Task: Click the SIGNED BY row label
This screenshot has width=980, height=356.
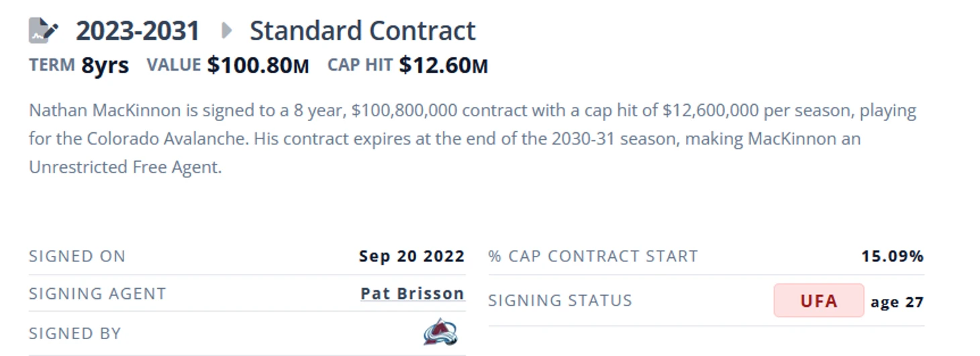Action: [75, 333]
